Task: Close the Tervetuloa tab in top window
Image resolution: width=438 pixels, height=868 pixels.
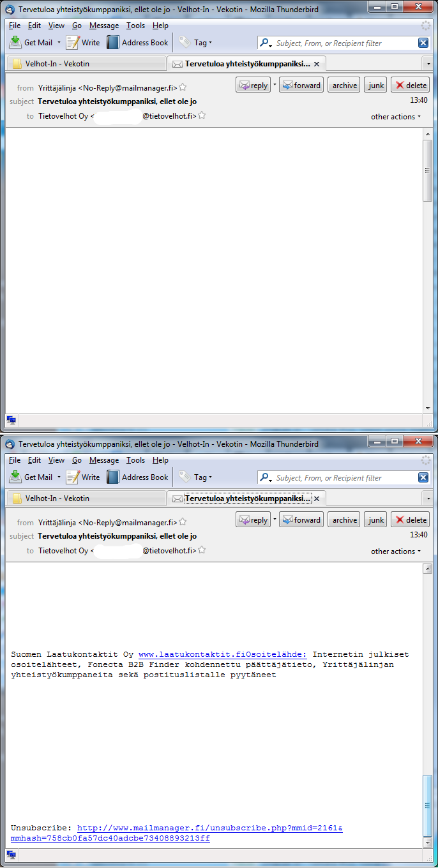Action: [317, 64]
